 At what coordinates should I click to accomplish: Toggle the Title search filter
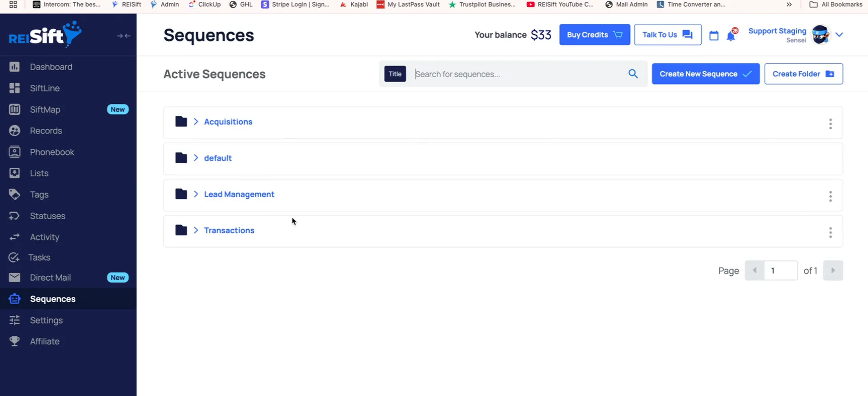click(x=395, y=74)
